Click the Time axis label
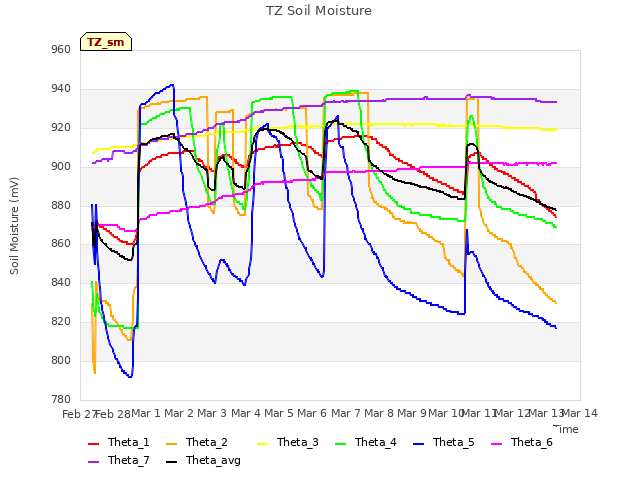Viewport: 640px width, 480px height. pos(566,429)
